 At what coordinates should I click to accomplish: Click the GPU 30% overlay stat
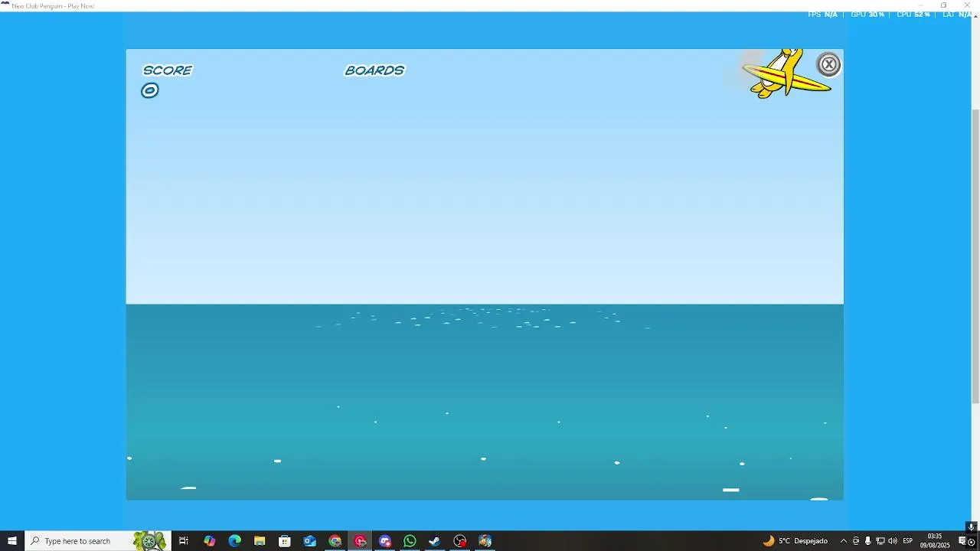[x=867, y=15]
